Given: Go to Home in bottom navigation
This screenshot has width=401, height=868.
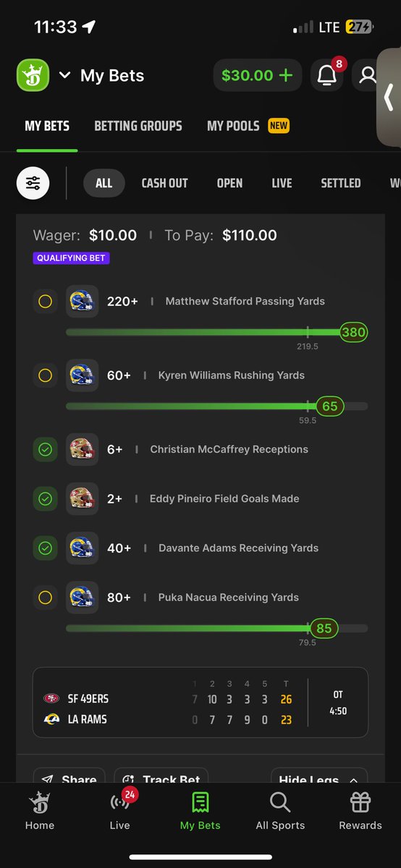Looking at the screenshot, I should (39, 810).
